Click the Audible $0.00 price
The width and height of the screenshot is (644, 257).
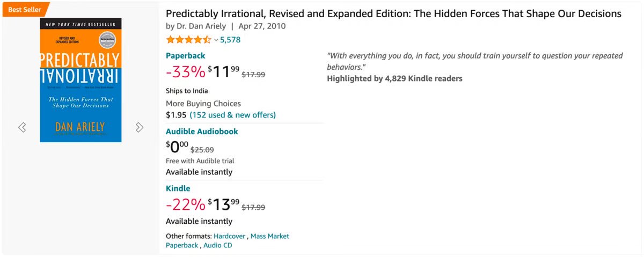coord(177,146)
